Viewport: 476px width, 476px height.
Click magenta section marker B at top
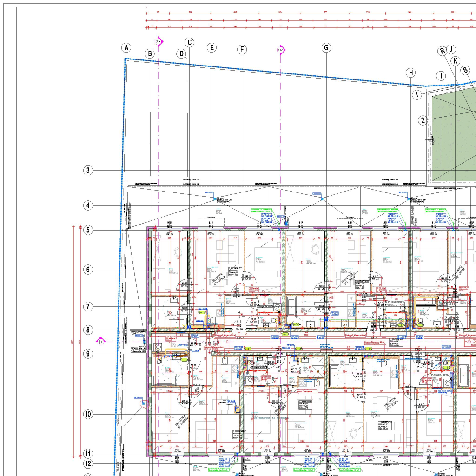tap(281, 49)
